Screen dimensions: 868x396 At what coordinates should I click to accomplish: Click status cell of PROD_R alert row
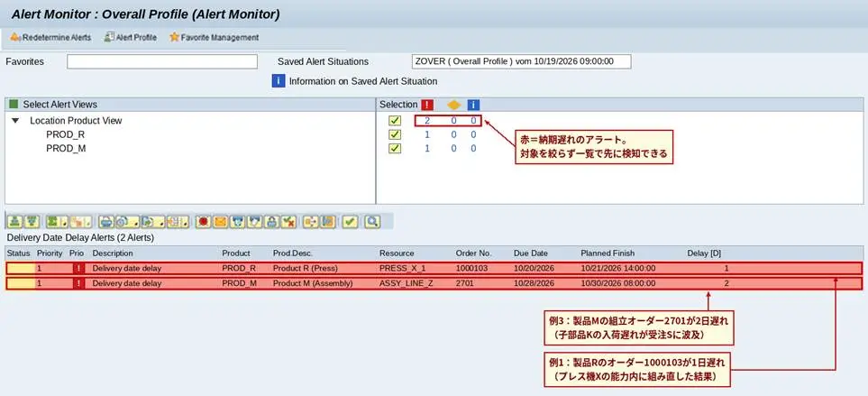(20, 269)
